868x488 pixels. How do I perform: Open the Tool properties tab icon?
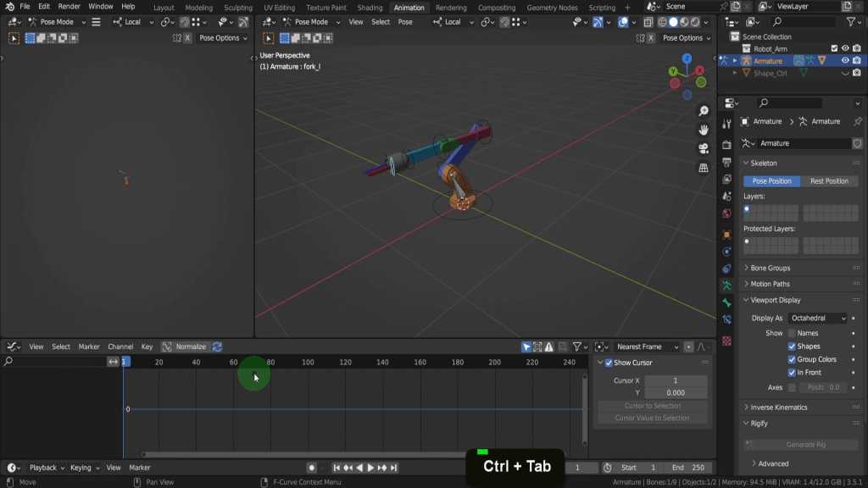[726, 124]
